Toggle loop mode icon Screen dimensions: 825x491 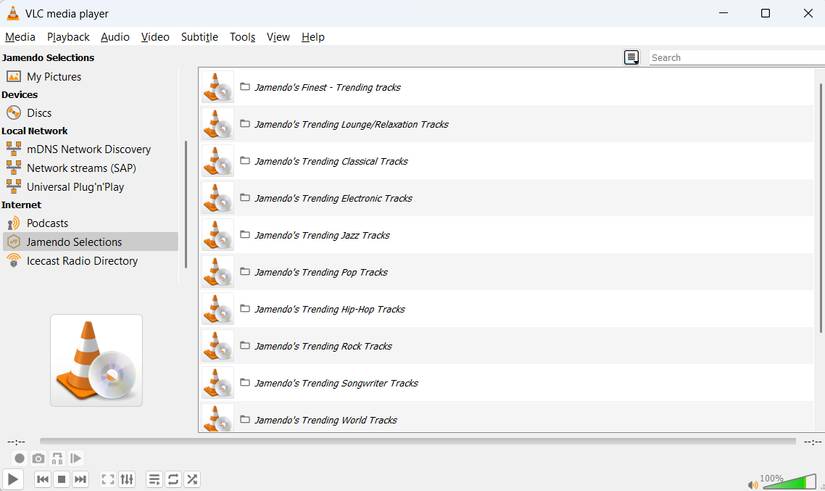[x=173, y=479]
